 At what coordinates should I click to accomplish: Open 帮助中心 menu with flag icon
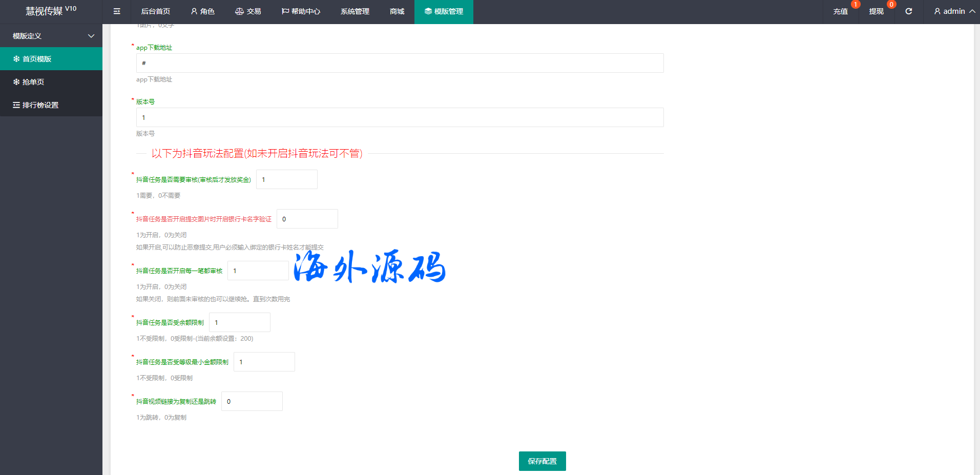coord(301,11)
